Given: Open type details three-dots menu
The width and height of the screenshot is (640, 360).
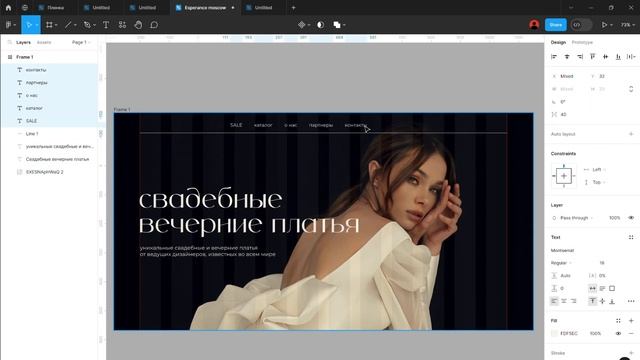Looking at the screenshot, I should [x=631, y=301].
